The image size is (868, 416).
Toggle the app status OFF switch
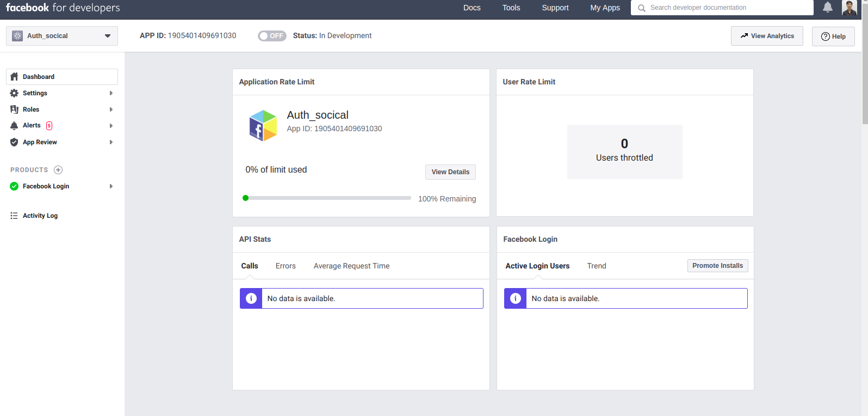click(272, 36)
